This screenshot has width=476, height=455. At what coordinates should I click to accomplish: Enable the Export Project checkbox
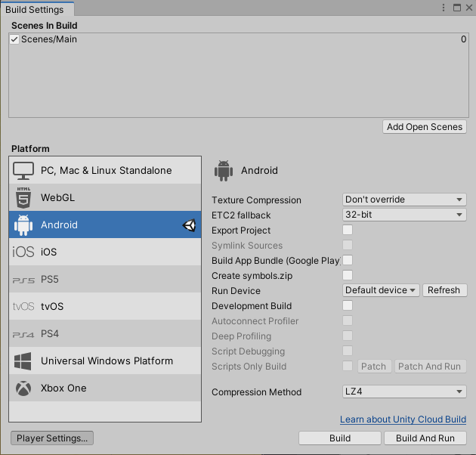[x=348, y=230]
